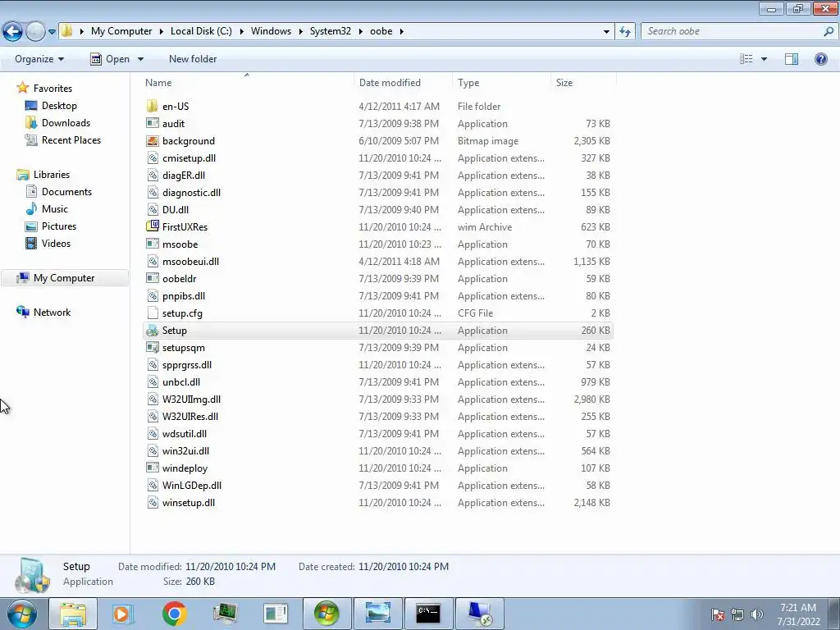Navigate to System32 in breadcrumb
The height and width of the screenshot is (630, 840).
point(331,31)
